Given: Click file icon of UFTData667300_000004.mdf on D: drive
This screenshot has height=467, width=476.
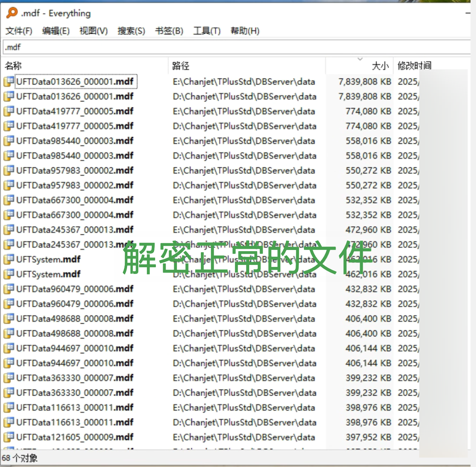Looking at the screenshot, I should pyautogui.click(x=9, y=215).
